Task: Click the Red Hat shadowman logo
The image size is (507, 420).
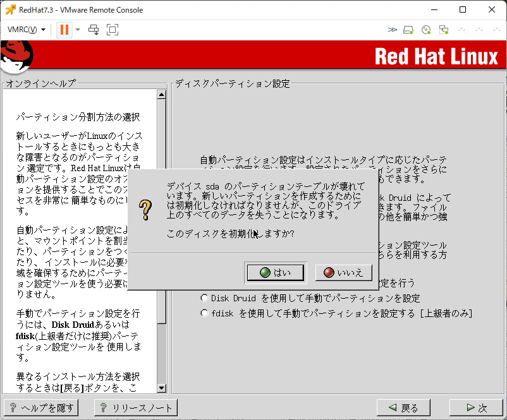Action: [x=17, y=56]
